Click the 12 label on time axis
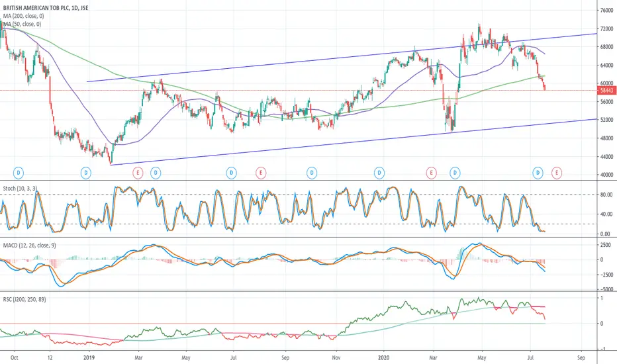 tap(50, 357)
